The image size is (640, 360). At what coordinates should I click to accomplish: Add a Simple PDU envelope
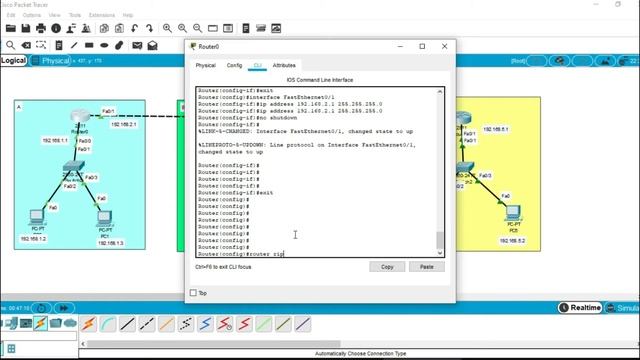pyautogui.click(x=137, y=45)
